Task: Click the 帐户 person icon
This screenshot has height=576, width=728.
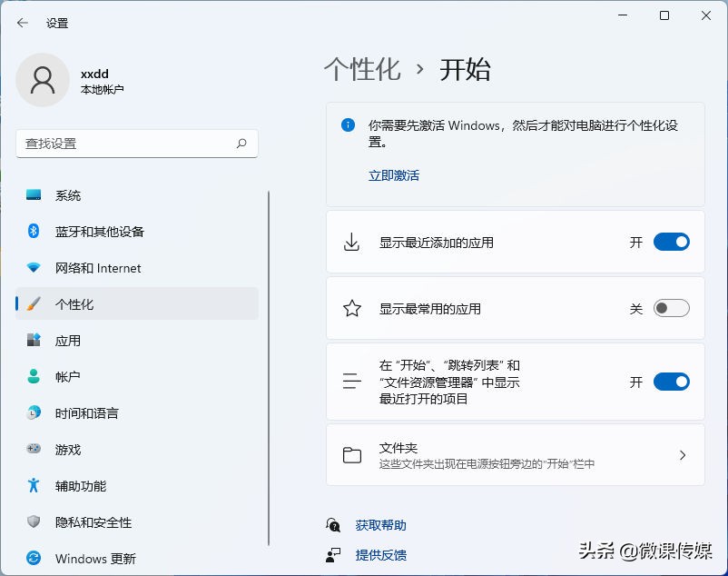Action: (x=34, y=376)
